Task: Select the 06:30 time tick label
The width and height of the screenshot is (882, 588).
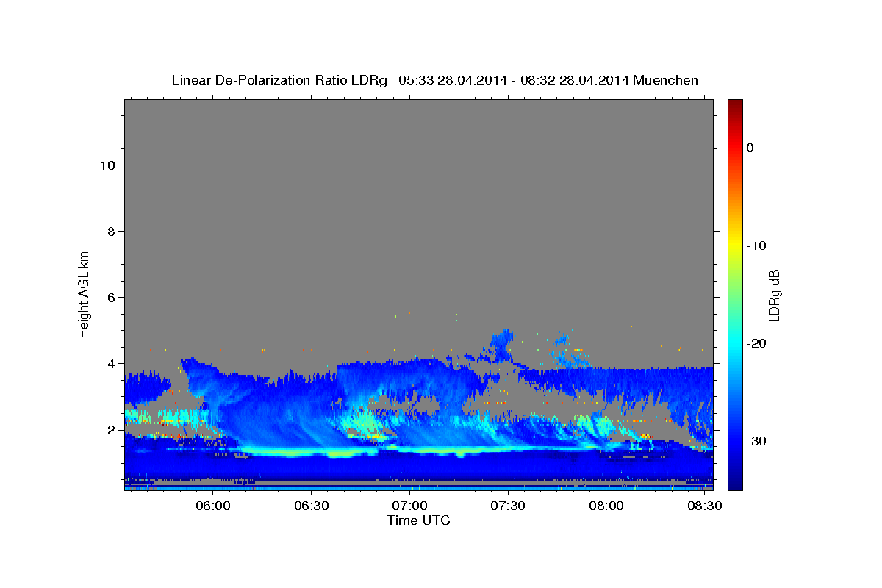Action: pyautogui.click(x=312, y=506)
